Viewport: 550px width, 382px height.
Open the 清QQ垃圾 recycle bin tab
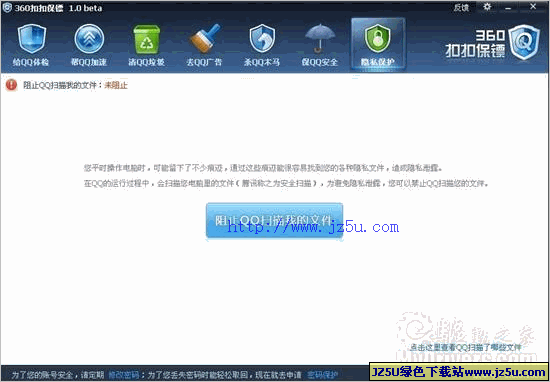point(146,45)
